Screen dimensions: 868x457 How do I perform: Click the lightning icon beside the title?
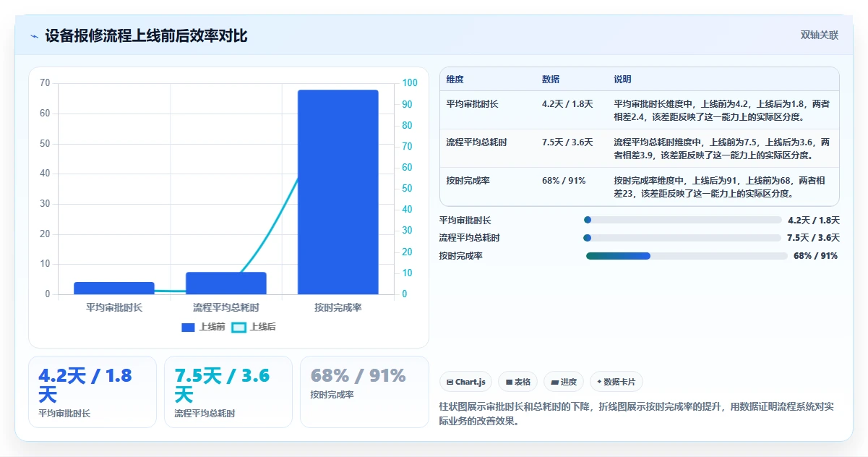coord(35,36)
